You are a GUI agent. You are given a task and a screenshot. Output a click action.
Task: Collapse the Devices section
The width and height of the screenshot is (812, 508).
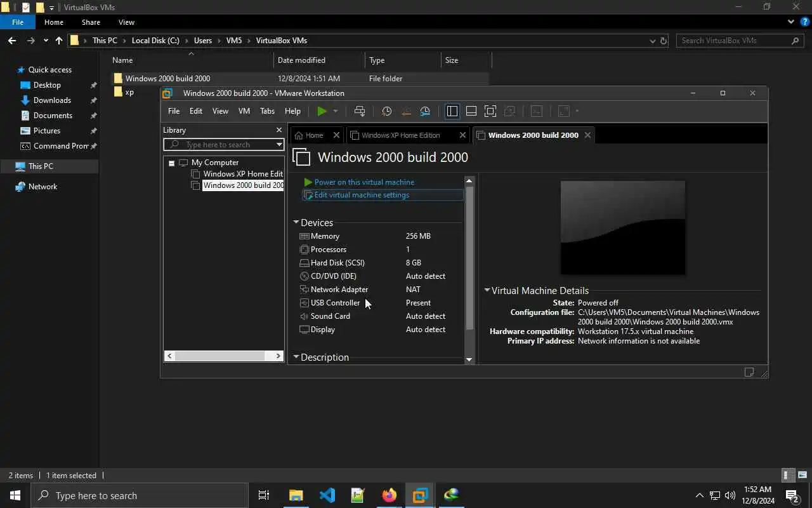[x=296, y=223]
